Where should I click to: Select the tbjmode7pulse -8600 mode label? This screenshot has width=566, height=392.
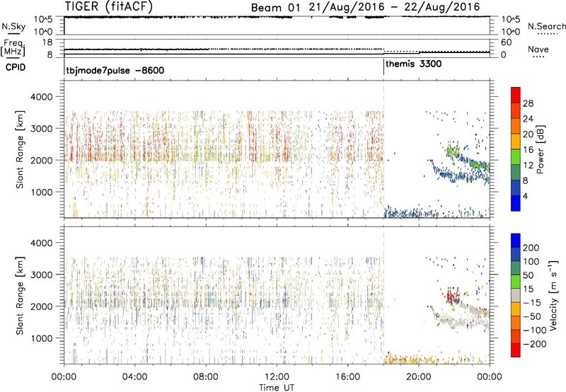[x=115, y=70]
